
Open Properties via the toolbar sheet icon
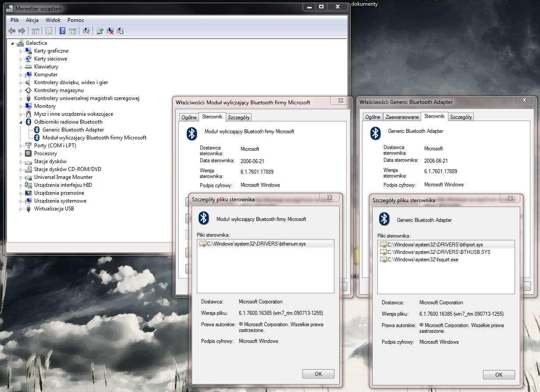(x=49, y=31)
